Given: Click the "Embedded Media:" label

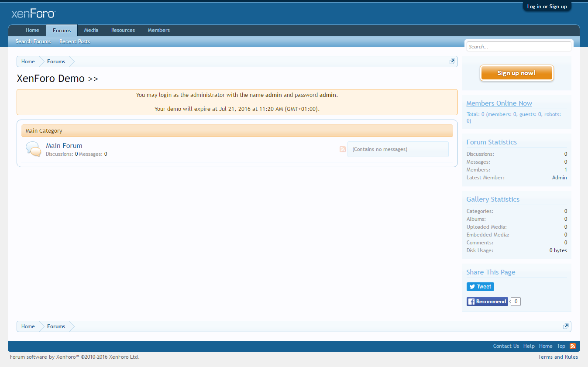Looking at the screenshot, I should pyautogui.click(x=488, y=235).
